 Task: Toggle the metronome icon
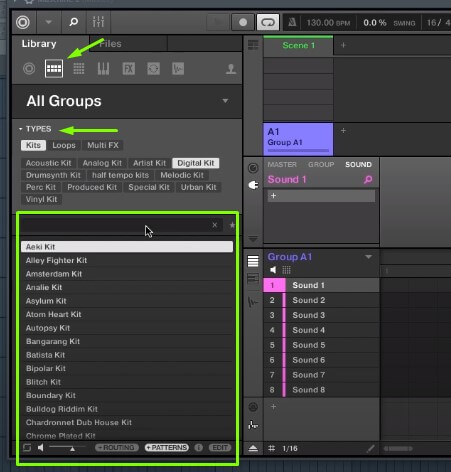[292, 23]
